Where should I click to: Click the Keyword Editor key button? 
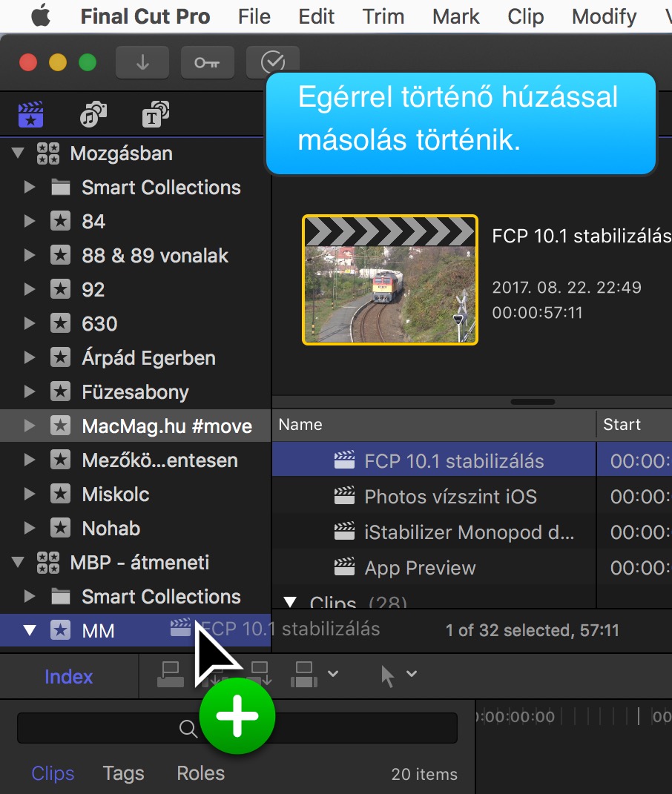click(207, 62)
